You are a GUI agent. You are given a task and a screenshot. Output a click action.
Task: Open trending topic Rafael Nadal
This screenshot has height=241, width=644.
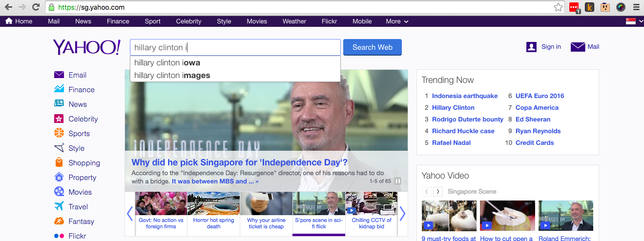click(x=452, y=142)
